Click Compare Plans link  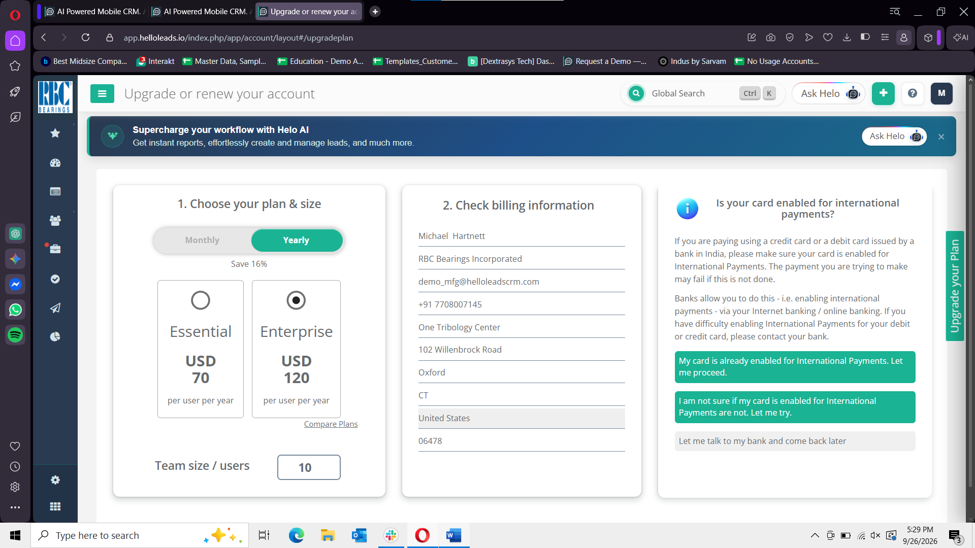tap(331, 424)
